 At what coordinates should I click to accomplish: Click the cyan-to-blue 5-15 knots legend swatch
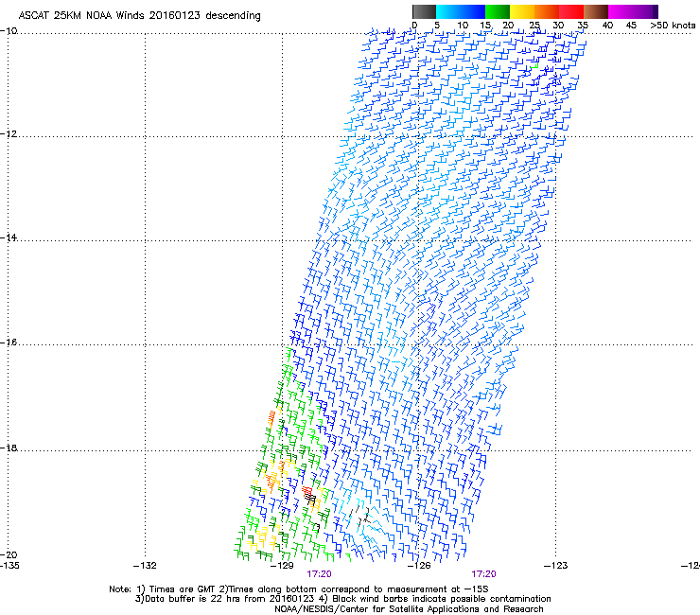point(461,11)
